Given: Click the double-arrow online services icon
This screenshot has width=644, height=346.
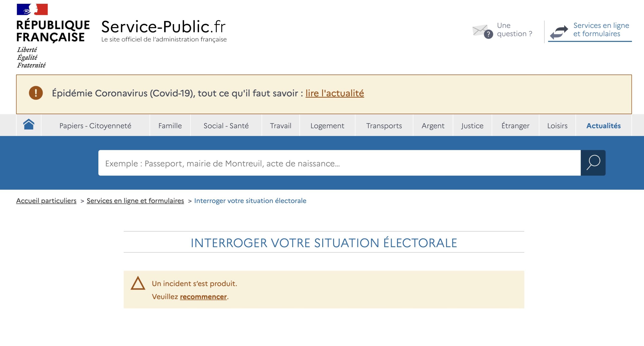Looking at the screenshot, I should [559, 32].
